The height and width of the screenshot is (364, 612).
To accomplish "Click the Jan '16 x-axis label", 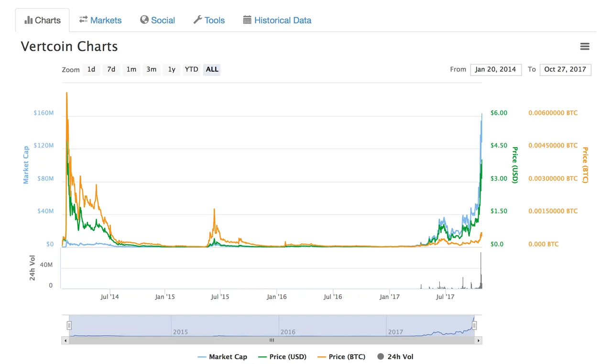I will [277, 297].
